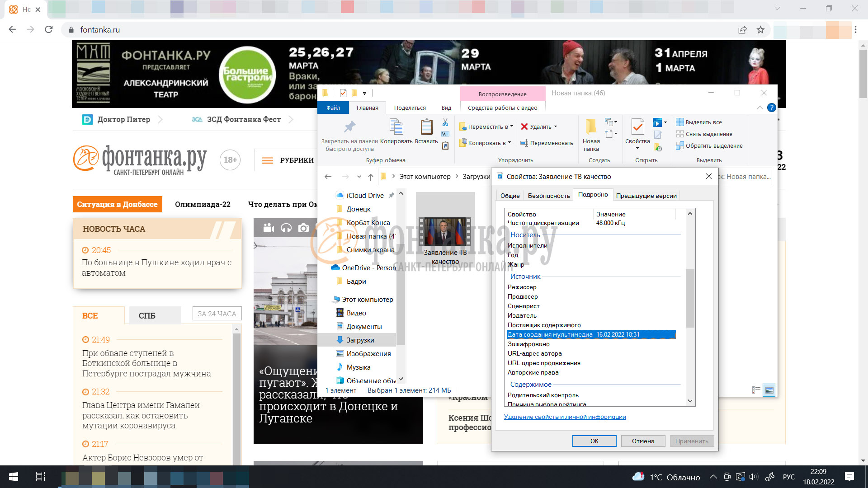Reload page in Chrome
The image size is (868, 488).
pos(49,29)
